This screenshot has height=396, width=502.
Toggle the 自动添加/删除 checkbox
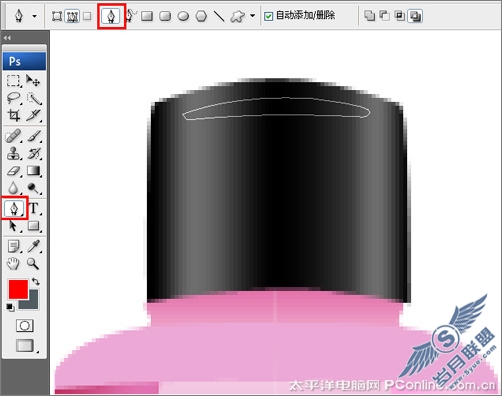pos(268,16)
